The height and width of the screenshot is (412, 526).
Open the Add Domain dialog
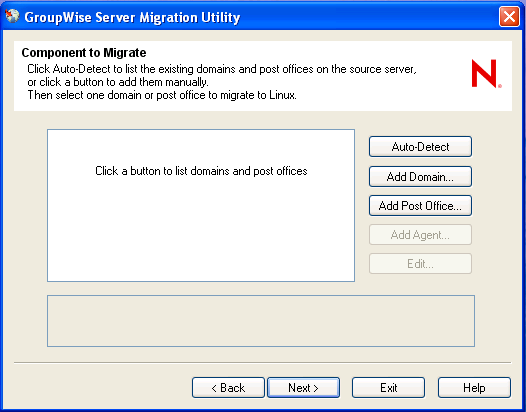click(420, 176)
